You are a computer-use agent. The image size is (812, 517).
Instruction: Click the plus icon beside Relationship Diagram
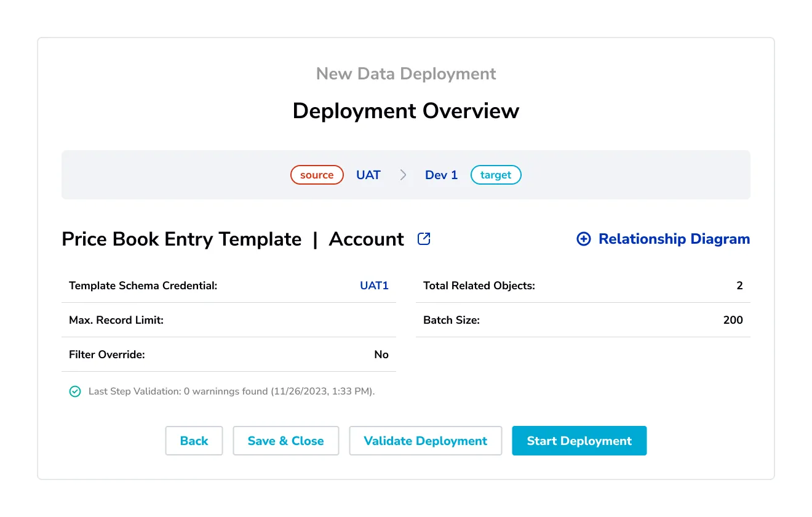583,239
